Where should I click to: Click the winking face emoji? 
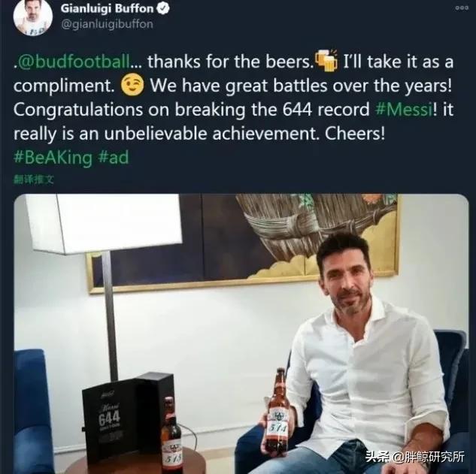click(132, 86)
